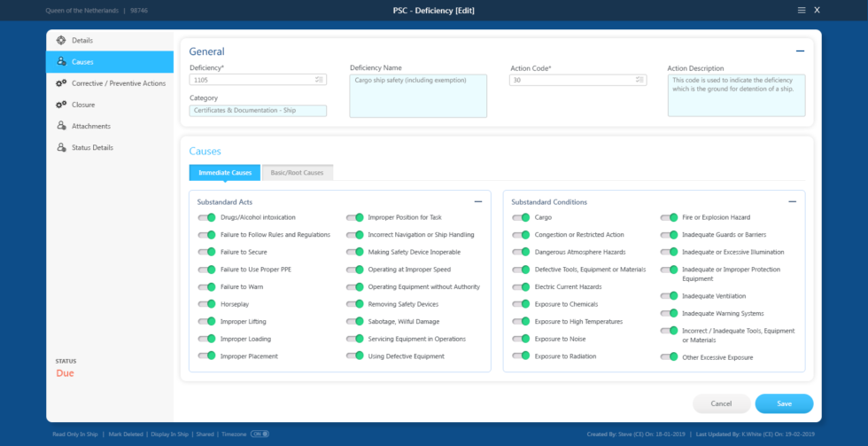Toggle Fire or Explosion Hazard switch
868x446 pixels.
click(x=670, y=217)
